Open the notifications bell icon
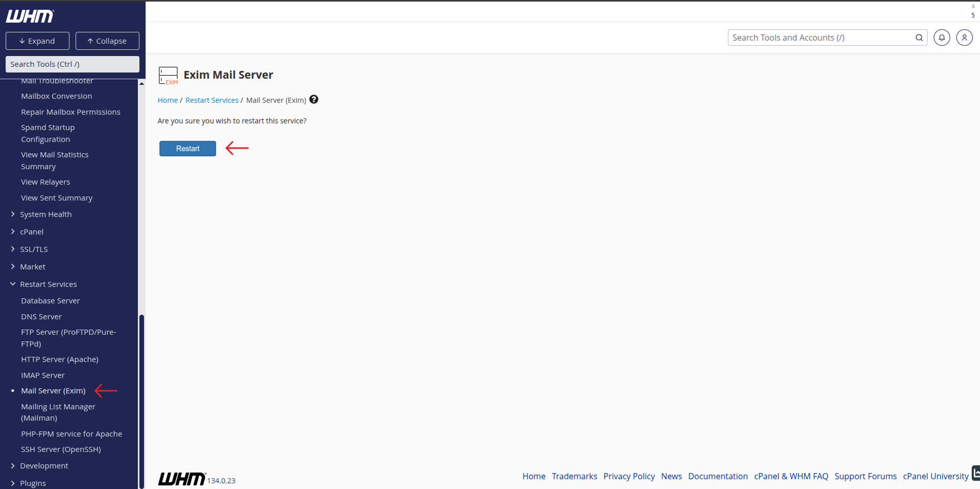980x489 pixels. click(x=941, y=38)
